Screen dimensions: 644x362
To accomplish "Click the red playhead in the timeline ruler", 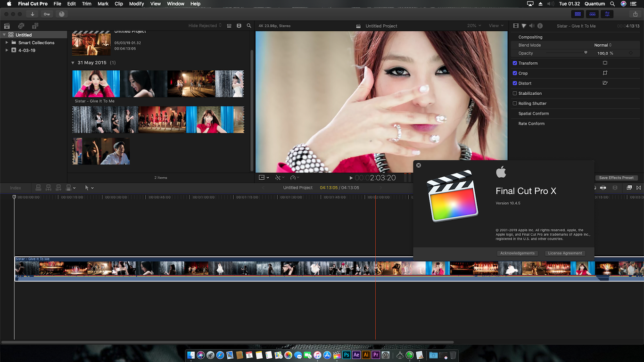I will 375,197.
